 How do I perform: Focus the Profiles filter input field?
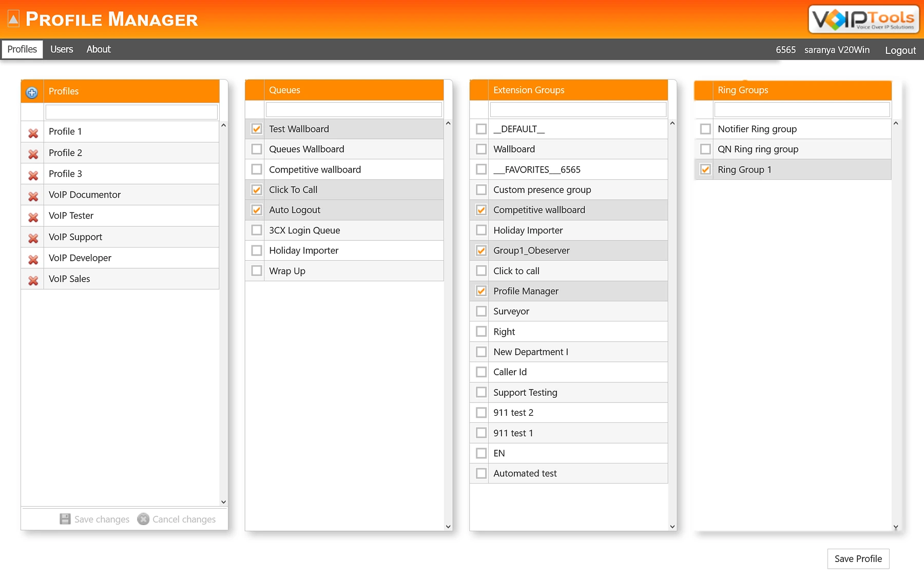131,112
